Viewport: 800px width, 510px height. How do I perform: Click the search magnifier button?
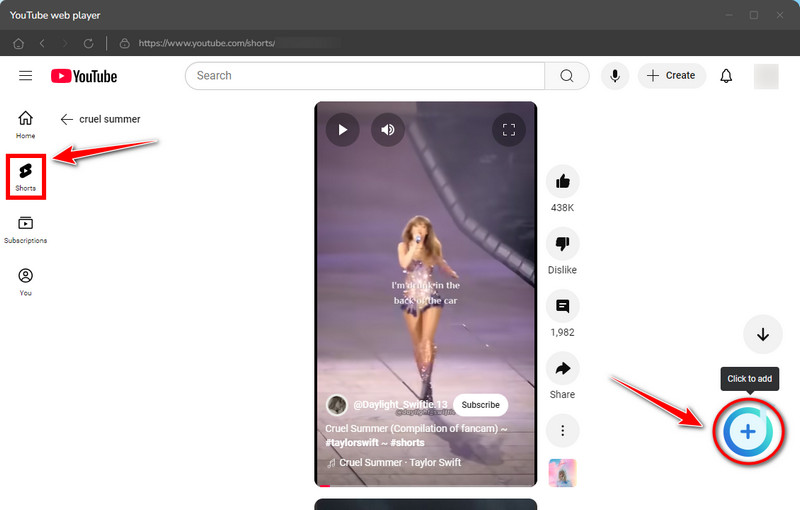click(x=567, y=76)
